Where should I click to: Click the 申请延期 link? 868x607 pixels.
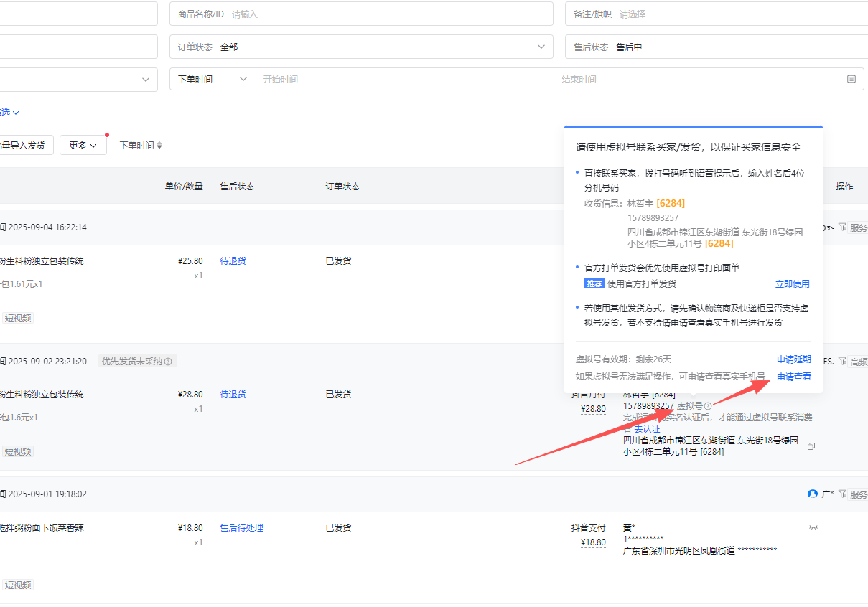pos(793,359)
